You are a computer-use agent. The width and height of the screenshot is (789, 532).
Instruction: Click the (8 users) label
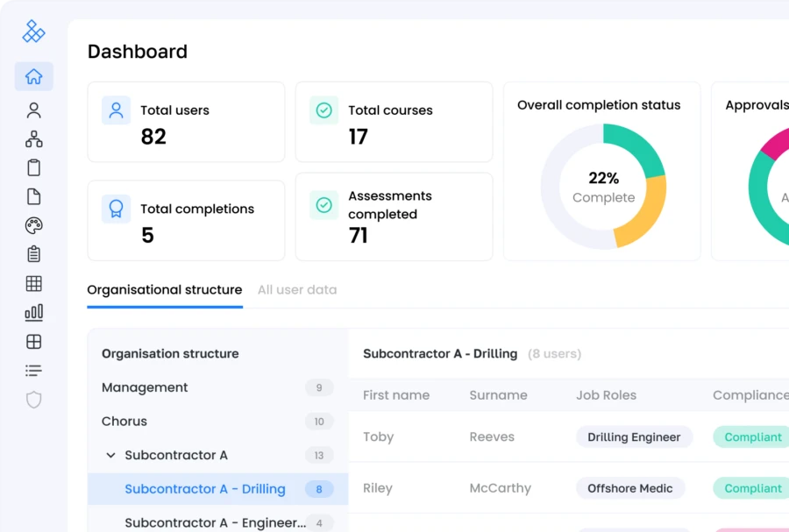(555, 354)
